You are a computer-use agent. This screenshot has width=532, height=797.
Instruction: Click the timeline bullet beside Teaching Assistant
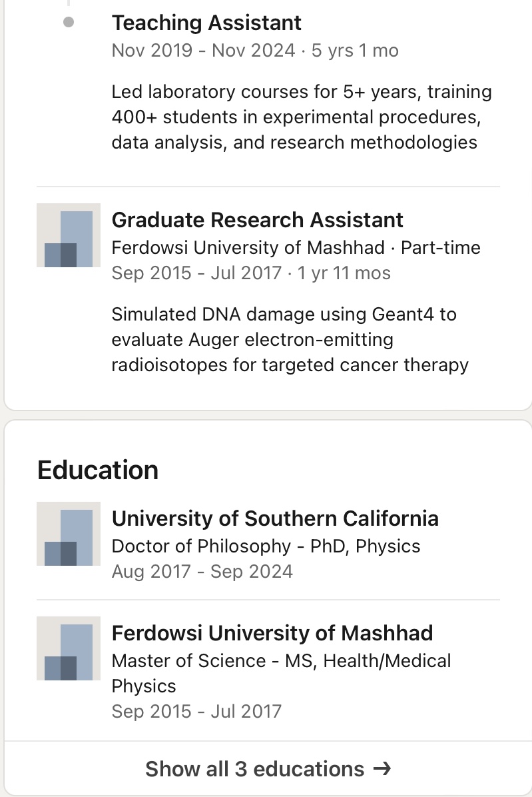[x=69, y=23]
